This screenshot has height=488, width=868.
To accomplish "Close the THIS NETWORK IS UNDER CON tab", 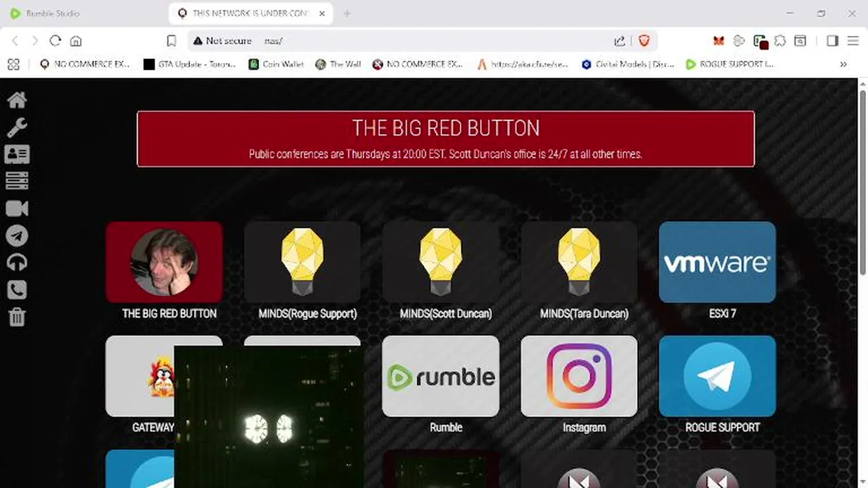I will click(323, 14).
